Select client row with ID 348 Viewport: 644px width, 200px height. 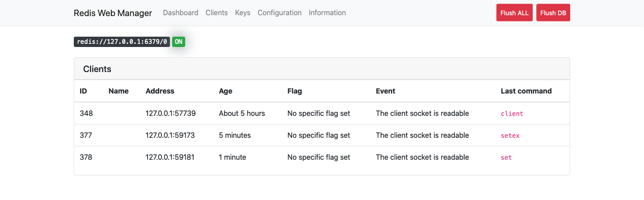point(86,114)
